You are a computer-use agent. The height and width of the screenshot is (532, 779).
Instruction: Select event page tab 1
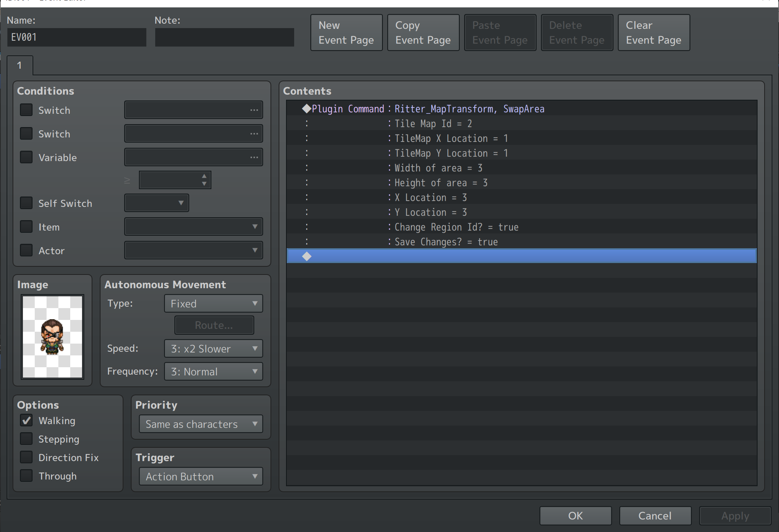pos(20,65)
